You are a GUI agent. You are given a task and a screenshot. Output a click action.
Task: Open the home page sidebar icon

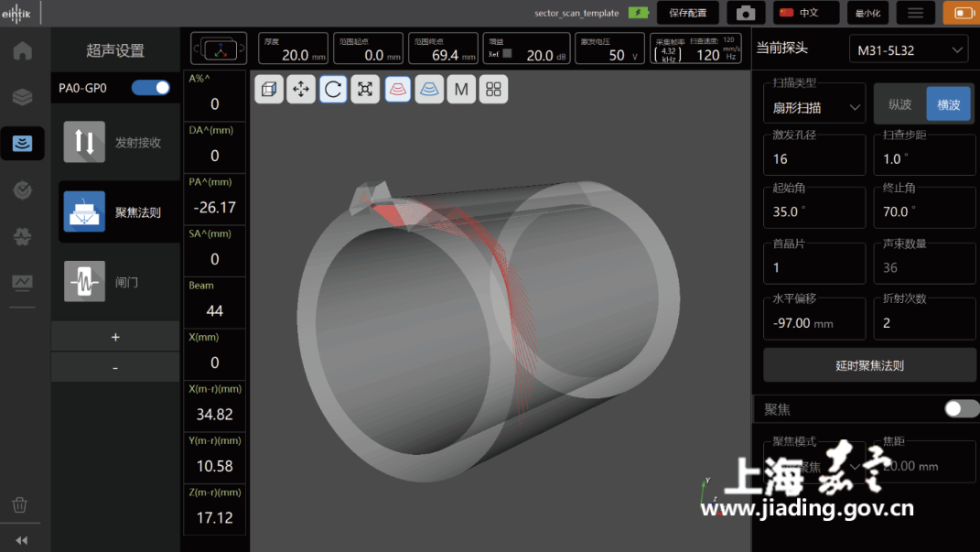click(x=22, y=50)
